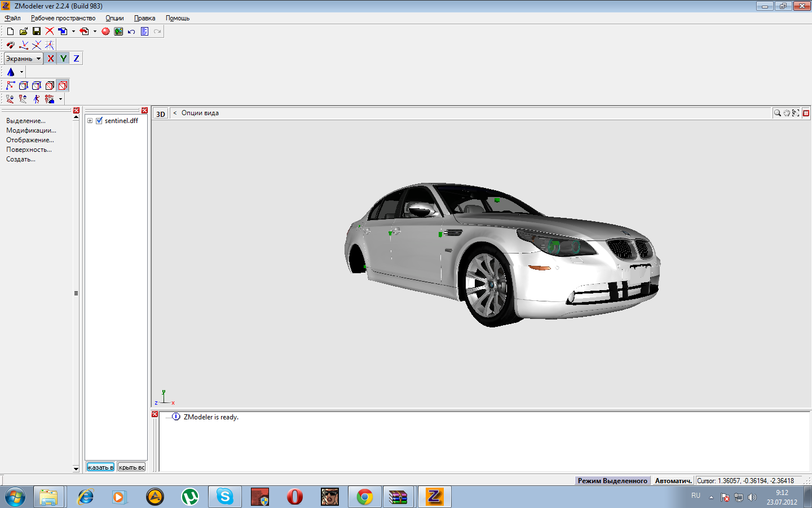The image size is (812, 508).
Task: Open dropdown arrow beside blue cone icon
Action: coord(21,72)
